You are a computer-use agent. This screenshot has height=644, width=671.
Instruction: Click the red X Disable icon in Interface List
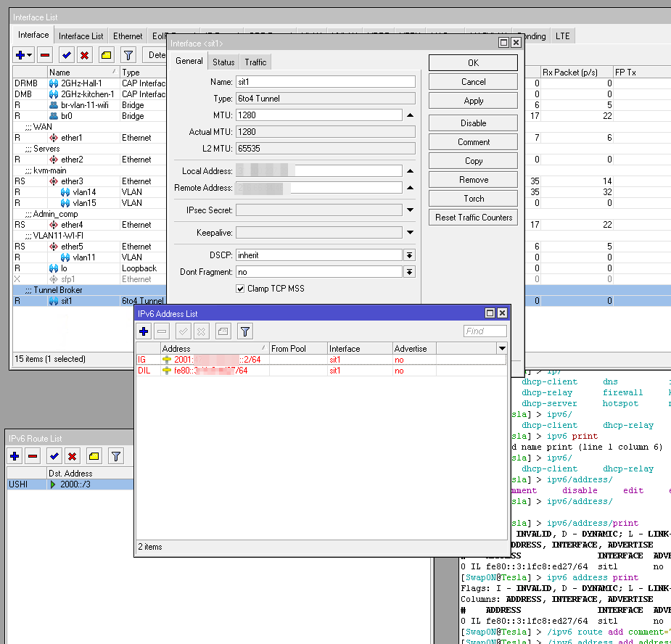tap(85, 55)
